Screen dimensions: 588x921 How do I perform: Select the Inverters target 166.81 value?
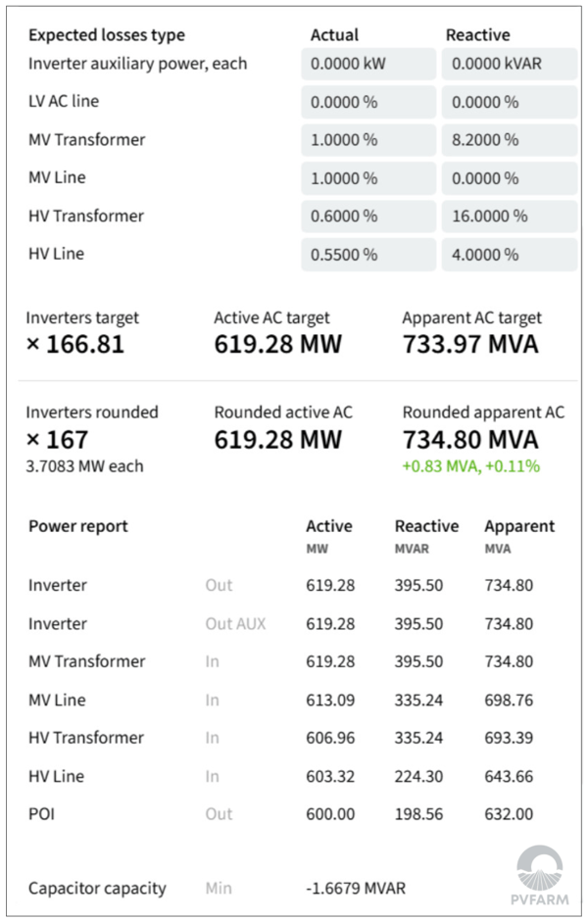(x=75, y=345)
